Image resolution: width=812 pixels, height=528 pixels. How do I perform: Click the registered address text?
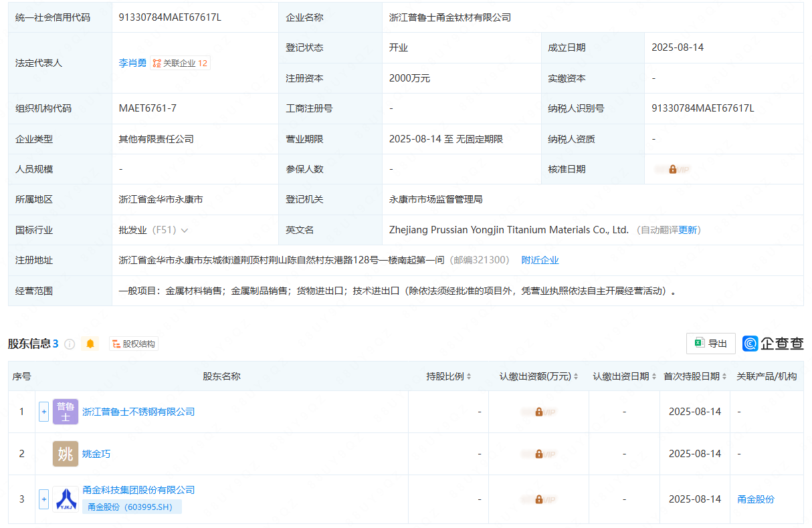(282, 260)
